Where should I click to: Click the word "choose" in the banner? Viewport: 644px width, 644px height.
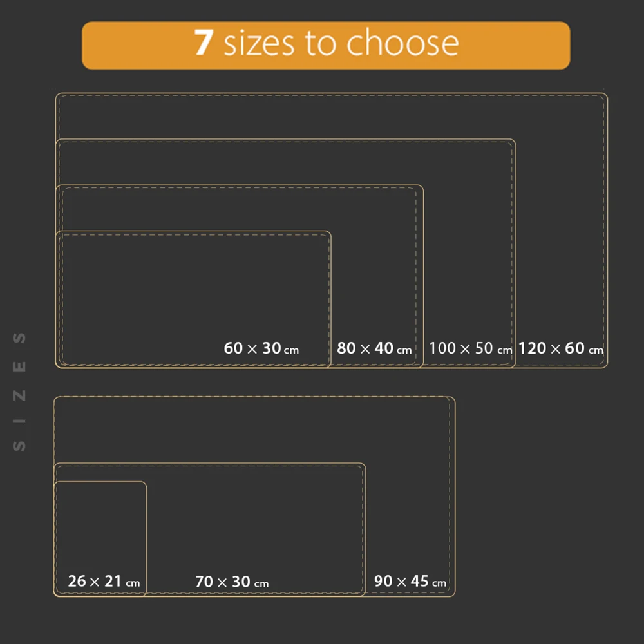(402, 43)
